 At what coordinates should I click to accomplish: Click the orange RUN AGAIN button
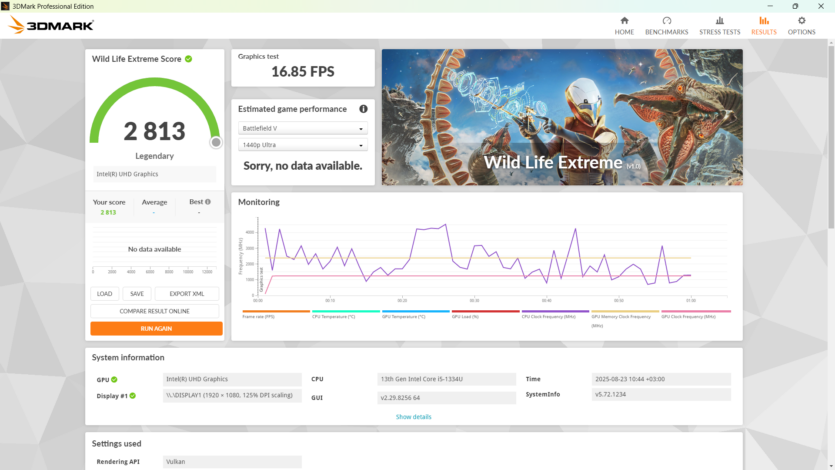[x=156, y=328]
